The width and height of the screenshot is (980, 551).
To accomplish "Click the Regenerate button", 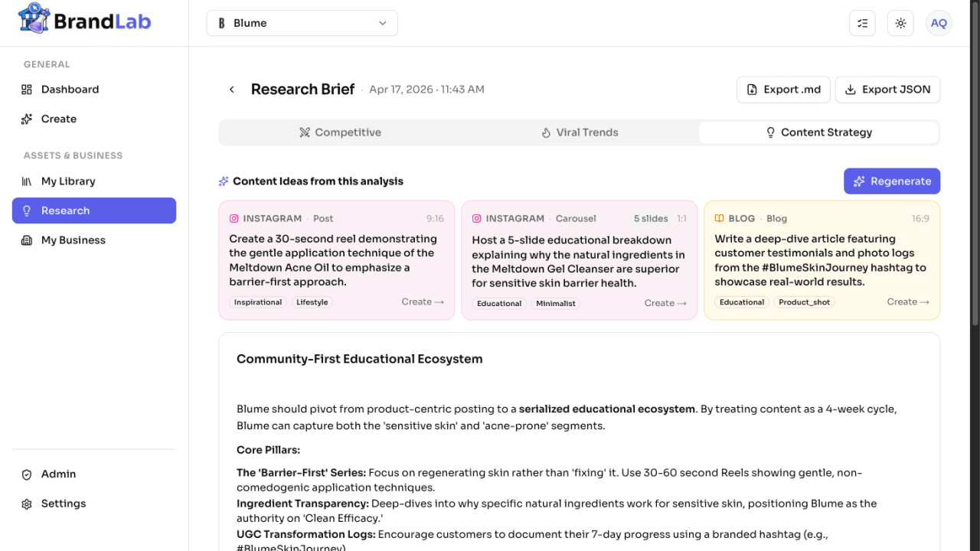I will (892, 181).
